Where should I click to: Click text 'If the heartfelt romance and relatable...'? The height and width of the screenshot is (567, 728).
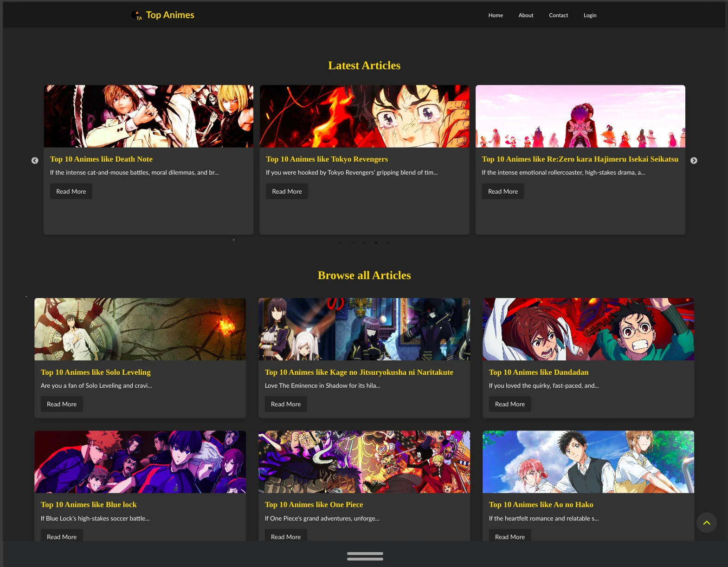(544, 519)
